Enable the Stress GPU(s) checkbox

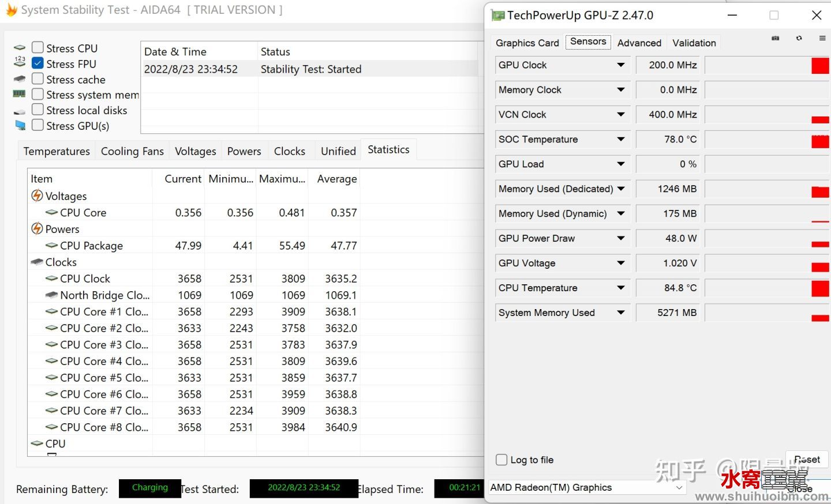38,125
